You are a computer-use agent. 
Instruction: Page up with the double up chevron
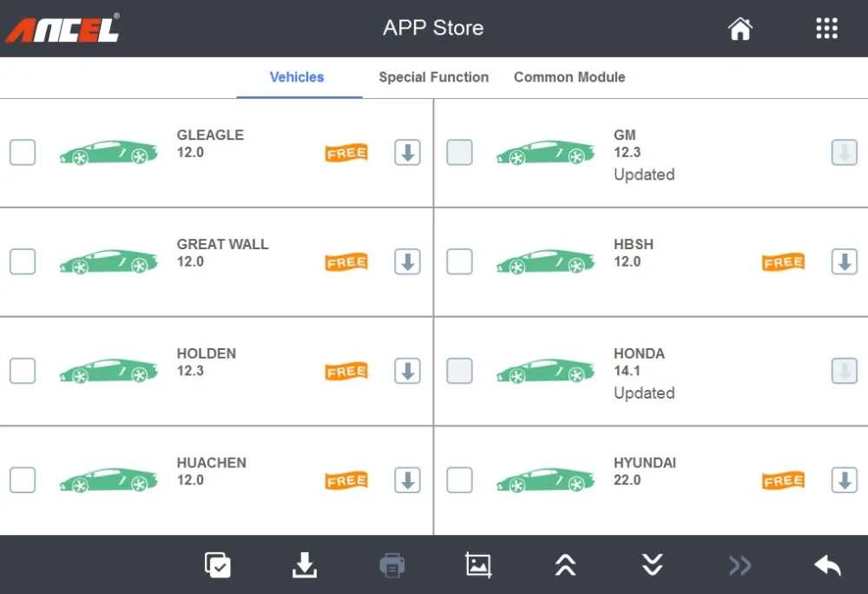[x=565, y=565]
